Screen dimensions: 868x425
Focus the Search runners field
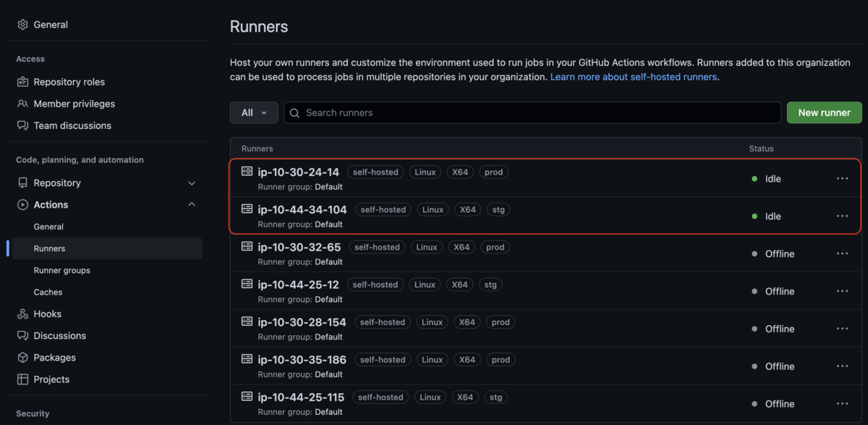(x=532, y=113)
